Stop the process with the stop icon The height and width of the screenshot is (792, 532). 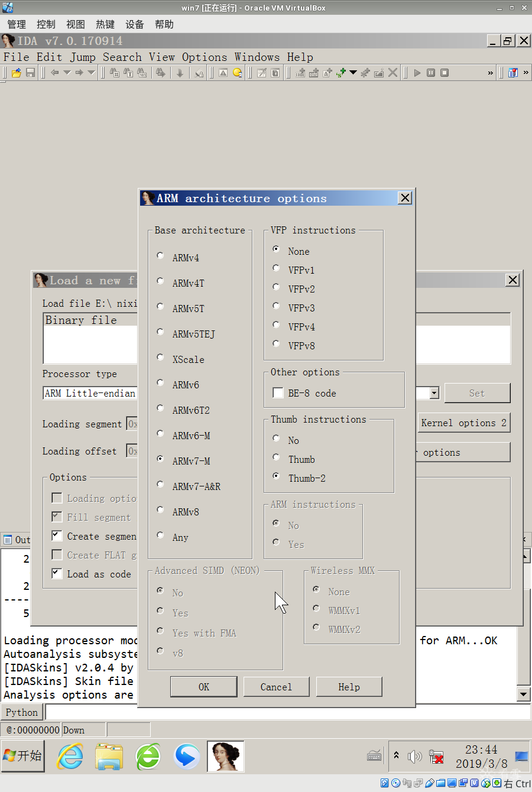click(x=445, y=73)
